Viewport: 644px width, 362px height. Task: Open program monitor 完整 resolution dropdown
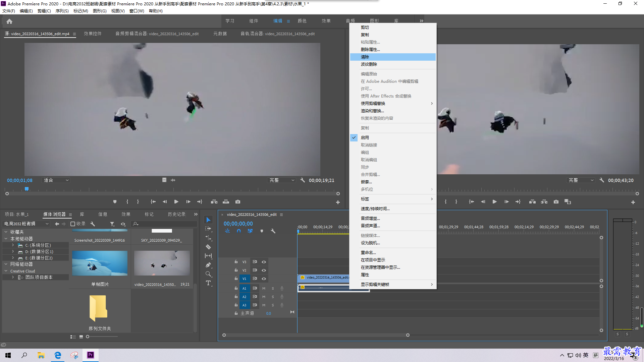tap(581, 180)
